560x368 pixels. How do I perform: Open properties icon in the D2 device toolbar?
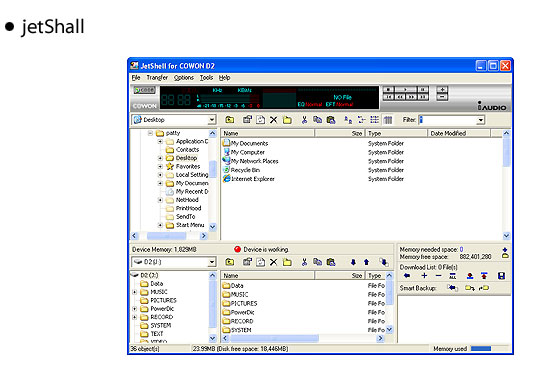tap(247, 262)
